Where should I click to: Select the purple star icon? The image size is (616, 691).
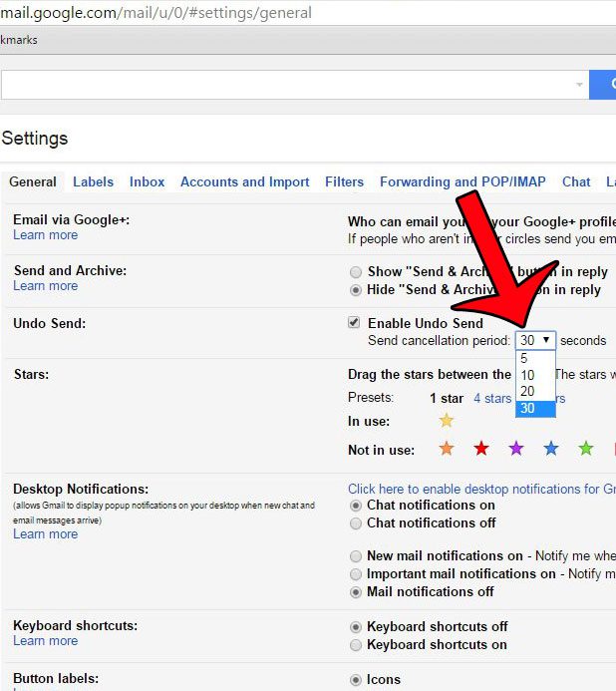[516, 450]
